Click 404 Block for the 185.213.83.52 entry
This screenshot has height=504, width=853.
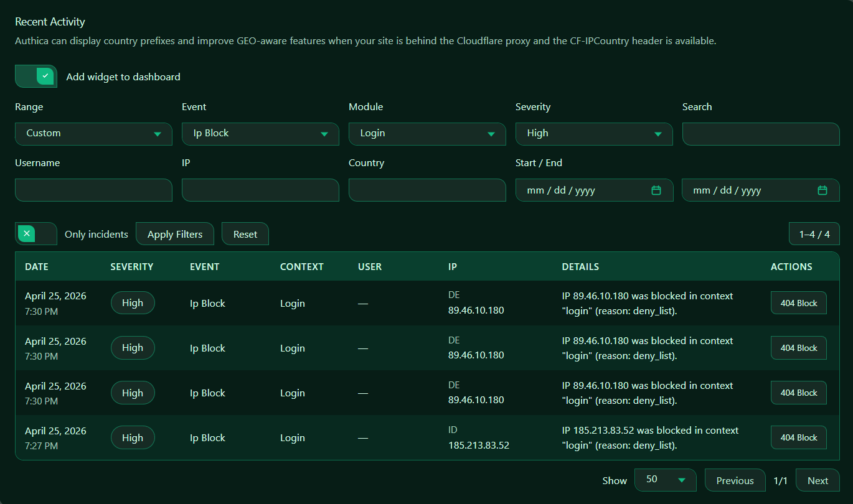[798, 437]
